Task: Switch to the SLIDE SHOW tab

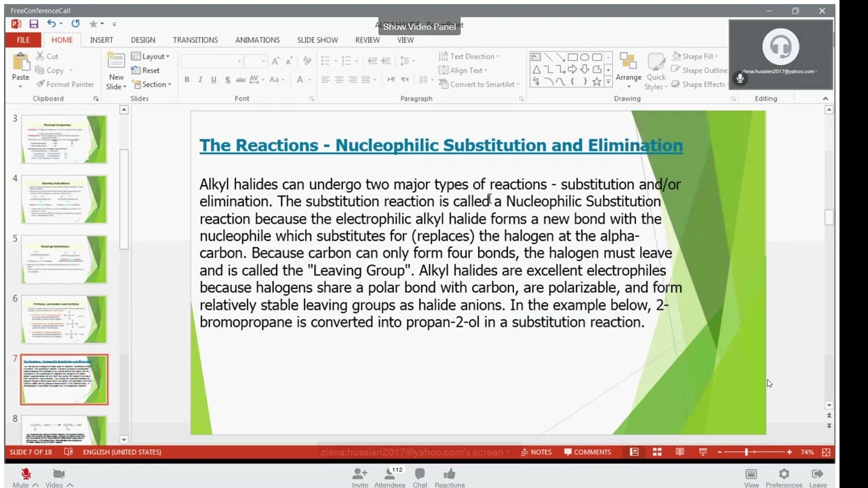Action: point(317,40)
